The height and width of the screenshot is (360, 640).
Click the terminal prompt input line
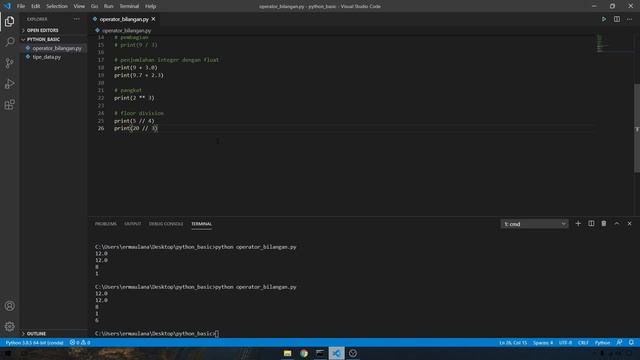(x=157, y=333)
